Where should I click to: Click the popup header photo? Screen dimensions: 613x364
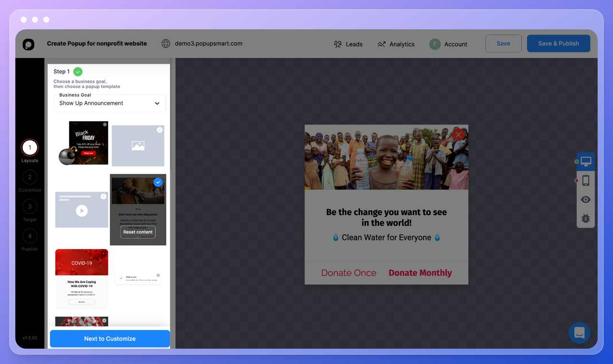click(x=386, y=157)
